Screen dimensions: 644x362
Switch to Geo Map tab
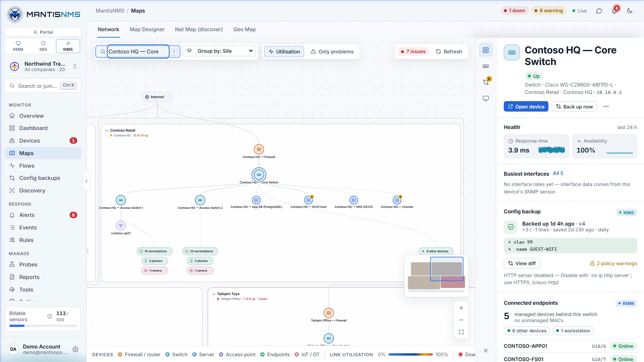244,29
